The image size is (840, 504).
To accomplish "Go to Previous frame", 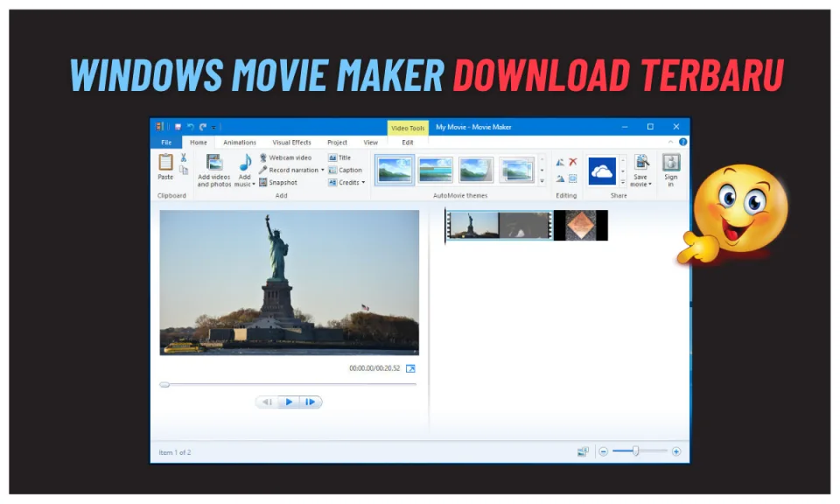I will point(268,402).
